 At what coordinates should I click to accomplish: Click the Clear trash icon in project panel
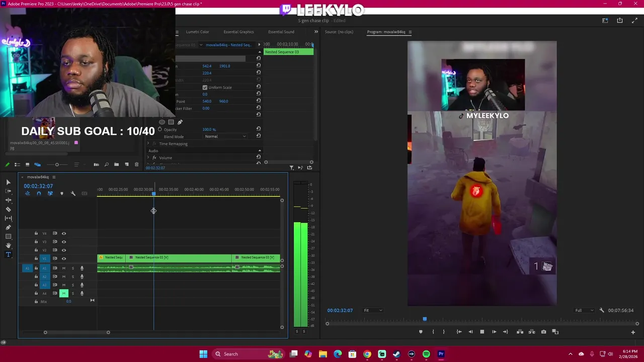click(136, 164)
